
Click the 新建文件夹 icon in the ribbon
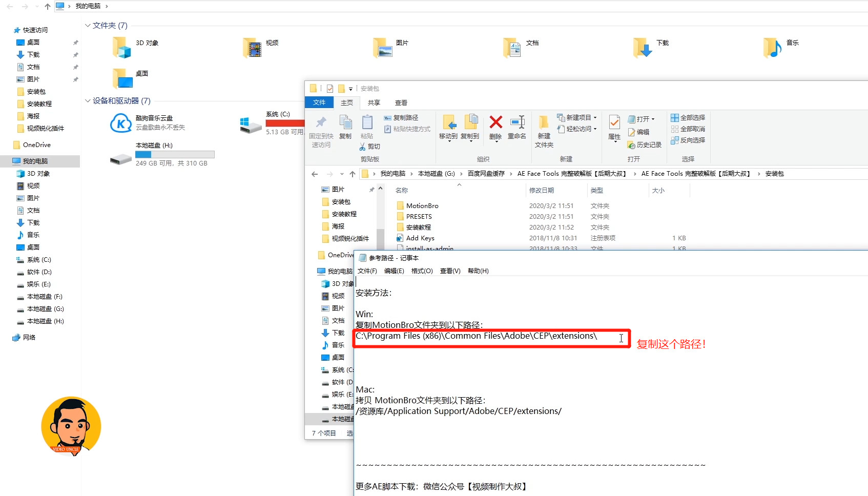tap(544, 122)
